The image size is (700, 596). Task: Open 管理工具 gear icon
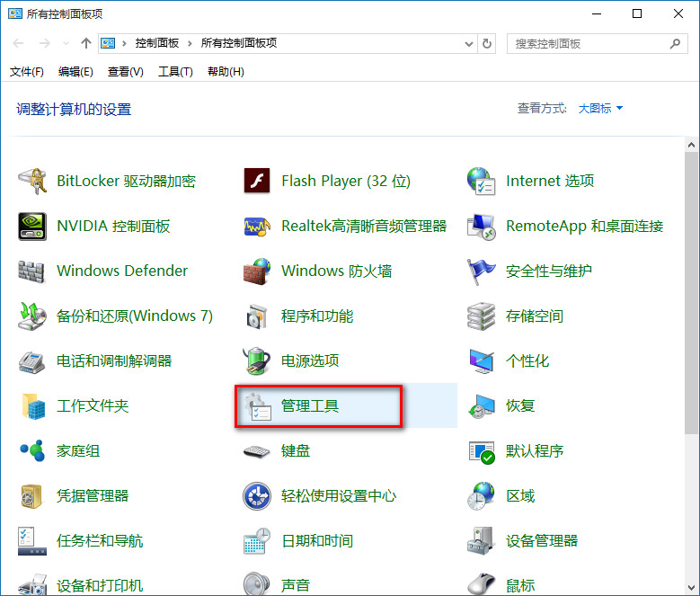(x=258, y=406)
